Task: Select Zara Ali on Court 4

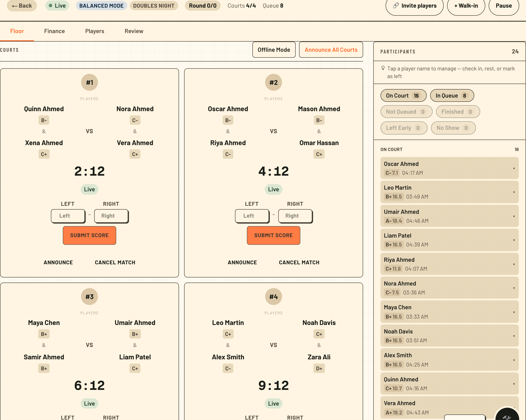Action: (319, 357)
